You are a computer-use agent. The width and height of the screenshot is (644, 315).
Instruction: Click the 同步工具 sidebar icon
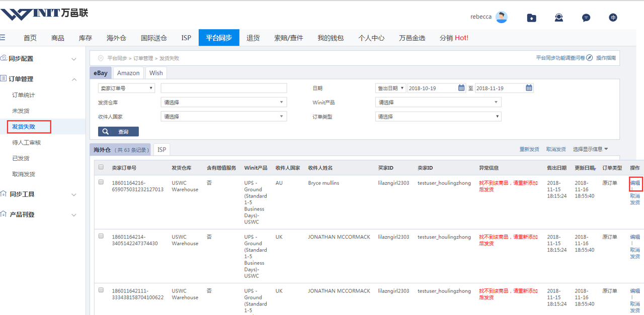[x=4, y=194]
